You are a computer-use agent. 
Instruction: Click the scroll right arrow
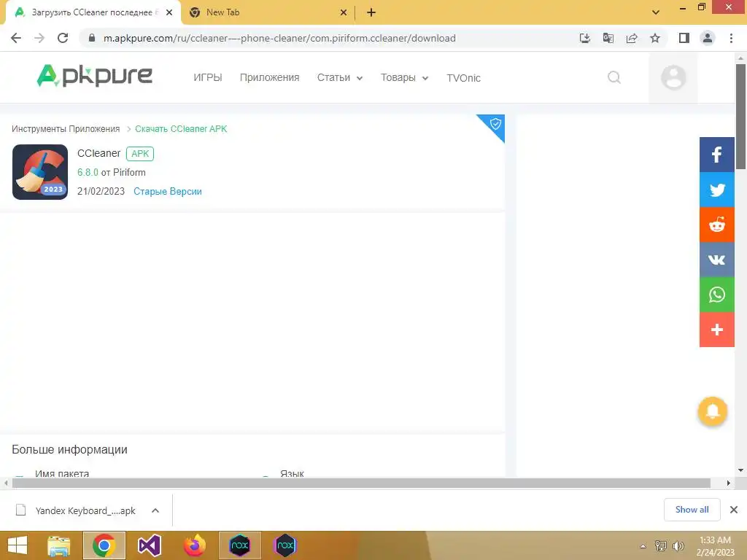[729, 483]
